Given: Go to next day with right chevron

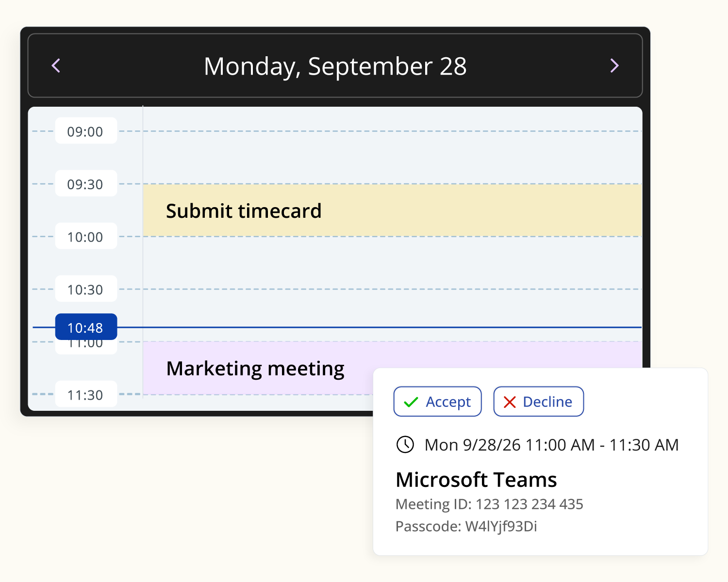Looking at the screenshot, I should coord(614,65).
